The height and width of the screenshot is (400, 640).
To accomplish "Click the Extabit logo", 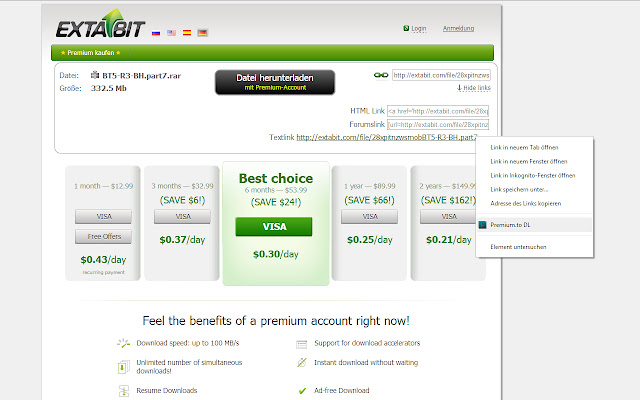I will tap(100, 24).
